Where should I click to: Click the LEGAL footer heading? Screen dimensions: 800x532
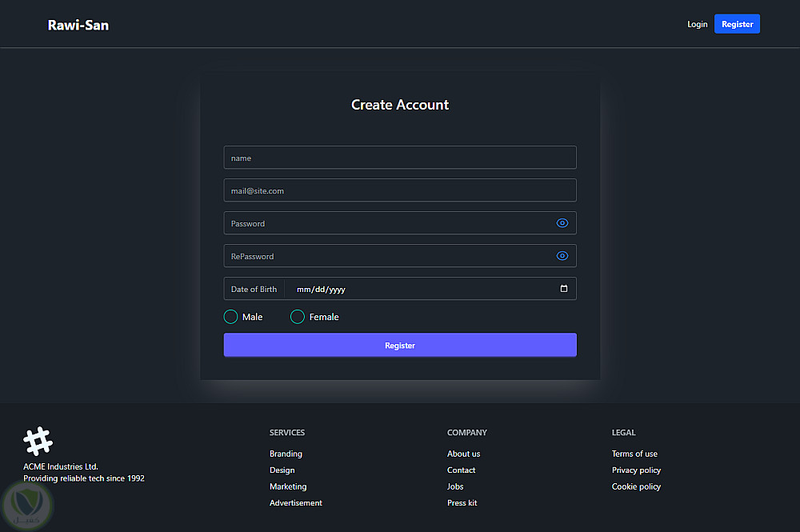point(623,433)
